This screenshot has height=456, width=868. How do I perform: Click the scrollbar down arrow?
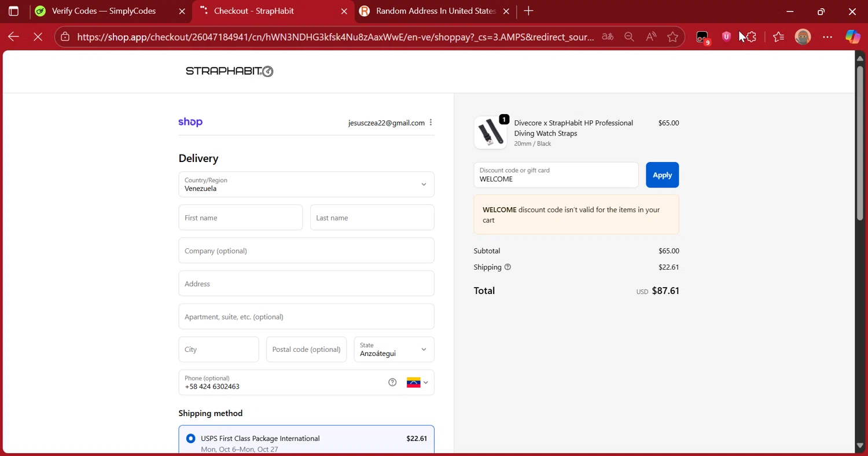[860, 446]
